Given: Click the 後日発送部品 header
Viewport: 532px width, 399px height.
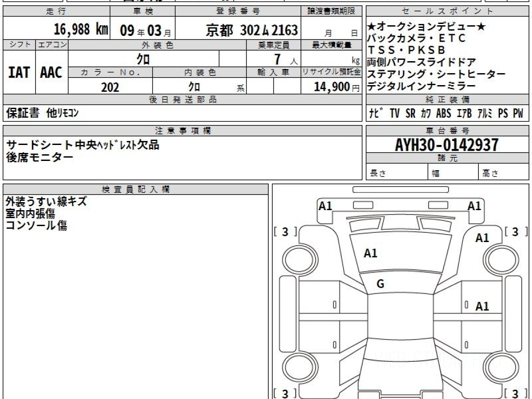Looking at the screenshot, I should tap(182, 100).
